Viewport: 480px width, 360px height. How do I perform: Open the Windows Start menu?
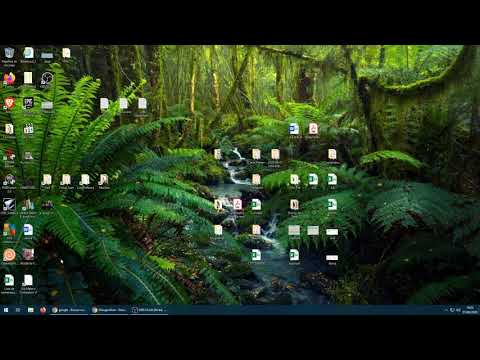[6, 310]
